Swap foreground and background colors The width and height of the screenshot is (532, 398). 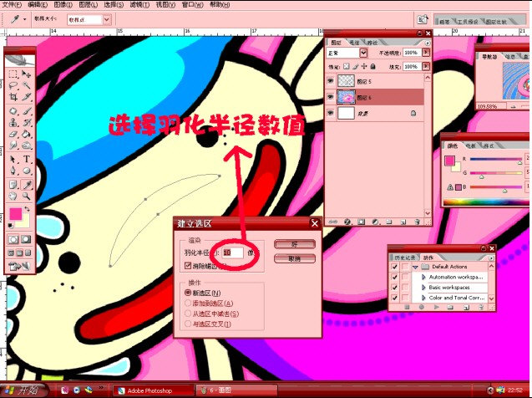point(28,209)
